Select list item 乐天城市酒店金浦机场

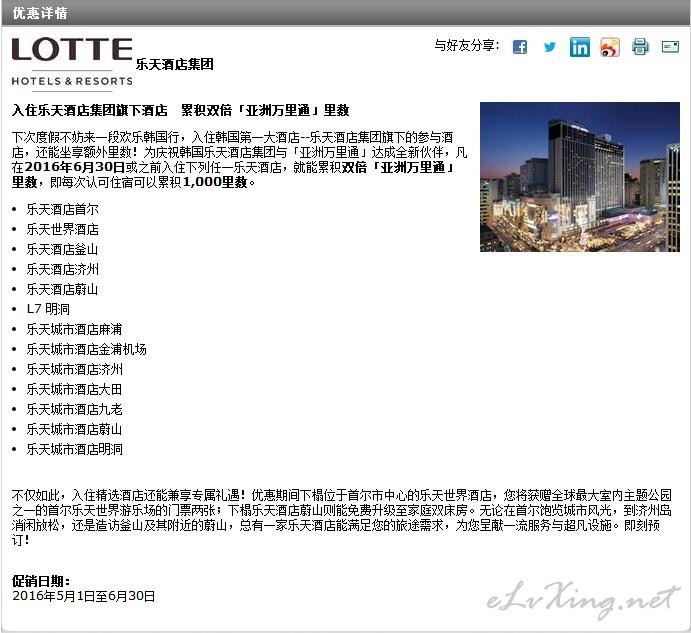pos(86,349)
